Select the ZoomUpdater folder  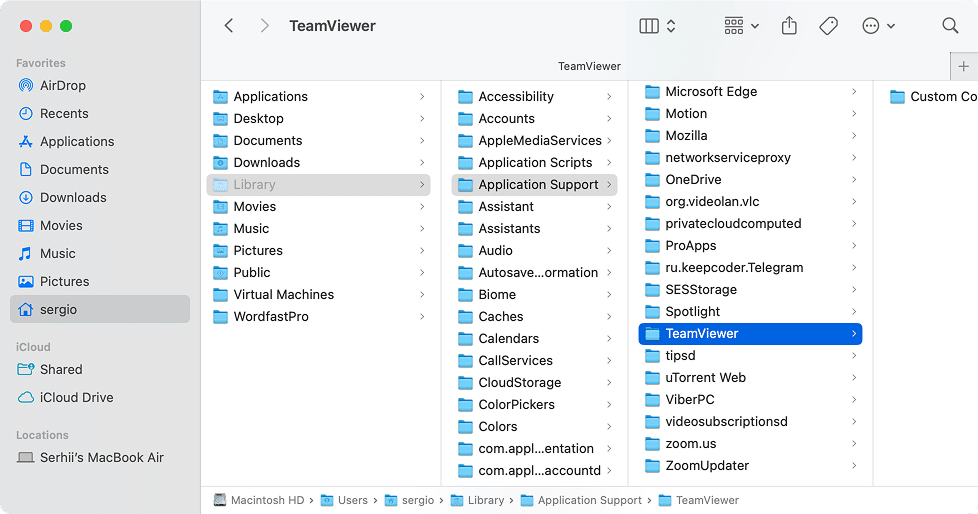(x=750, y=465)
